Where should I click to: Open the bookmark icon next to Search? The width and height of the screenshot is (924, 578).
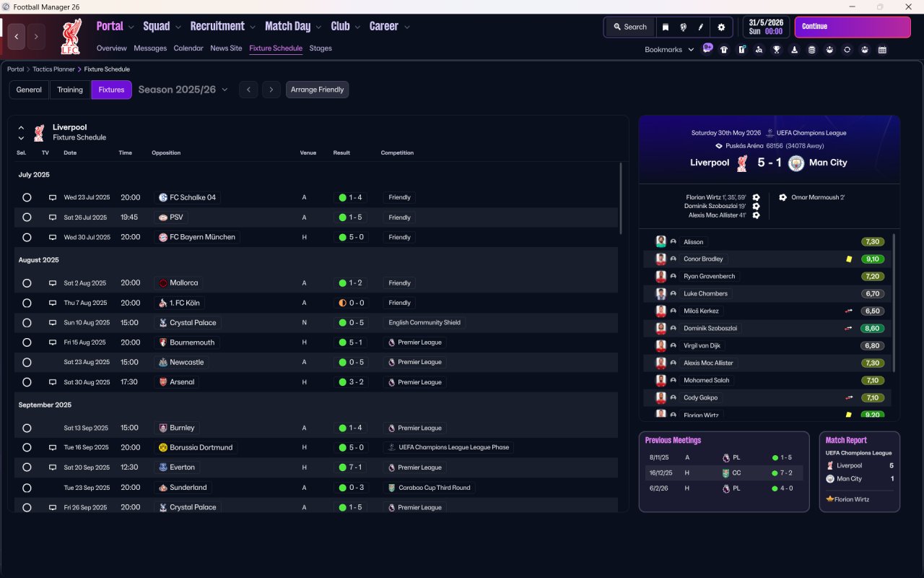point(666,27)
